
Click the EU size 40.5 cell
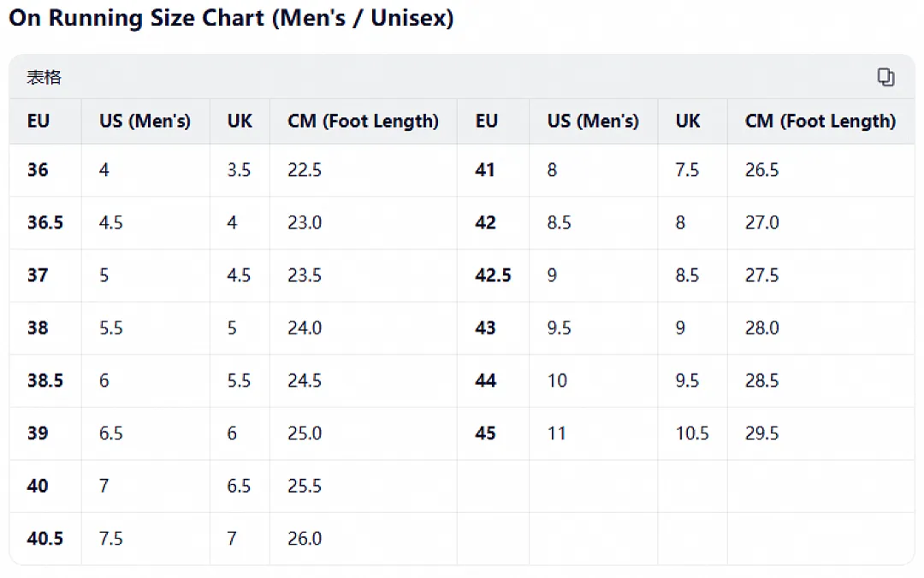pos(44,538)
